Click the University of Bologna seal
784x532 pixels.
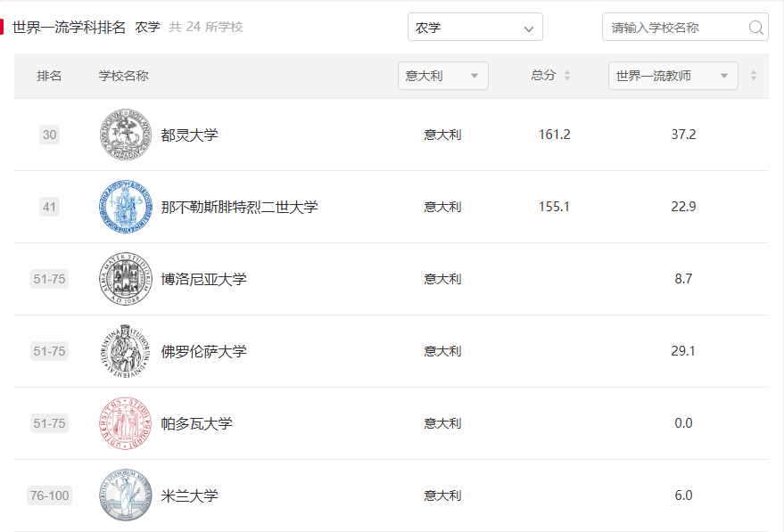click(x=126, y=279)
